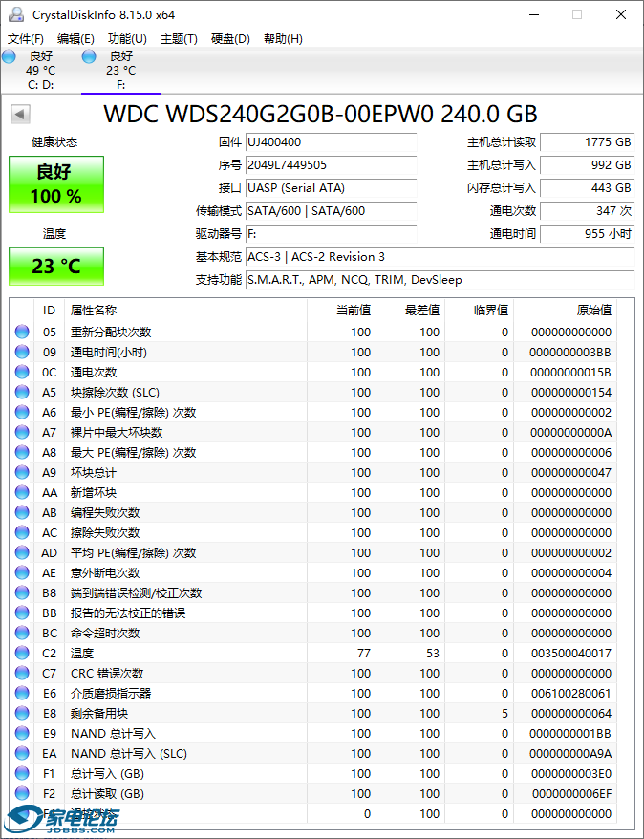The height and width of the screenshot is (839, 644).
Task: Click the status orb of attribute E6
Action: 22,694
